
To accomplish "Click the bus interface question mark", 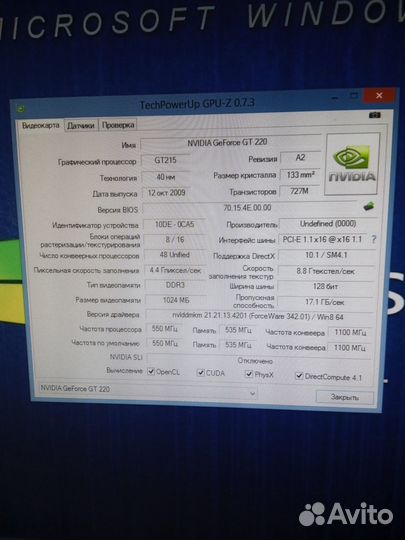I will [374, 239].
